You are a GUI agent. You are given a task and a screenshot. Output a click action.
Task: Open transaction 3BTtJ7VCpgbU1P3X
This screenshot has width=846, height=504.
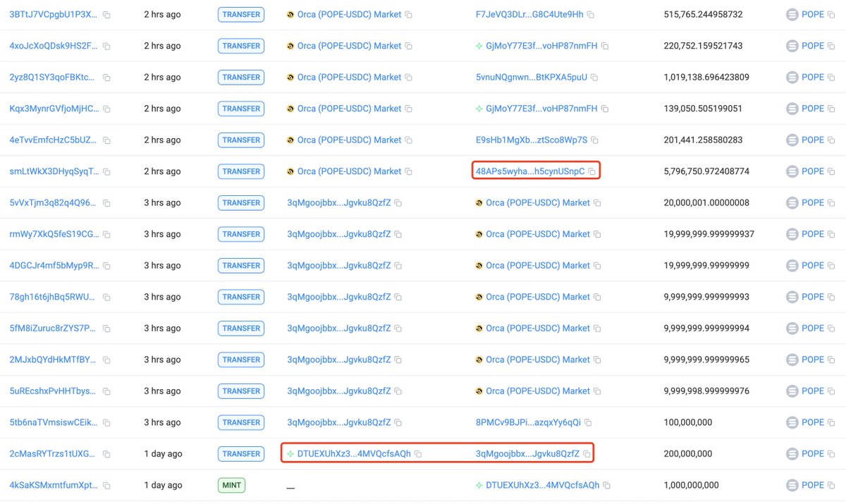coord(54,14)
